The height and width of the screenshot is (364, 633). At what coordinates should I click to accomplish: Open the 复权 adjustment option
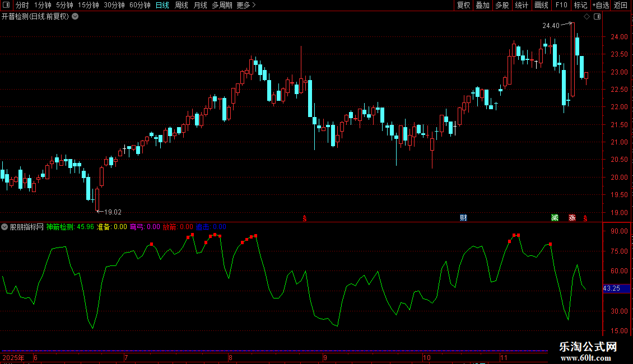click(x=463, y=5)
